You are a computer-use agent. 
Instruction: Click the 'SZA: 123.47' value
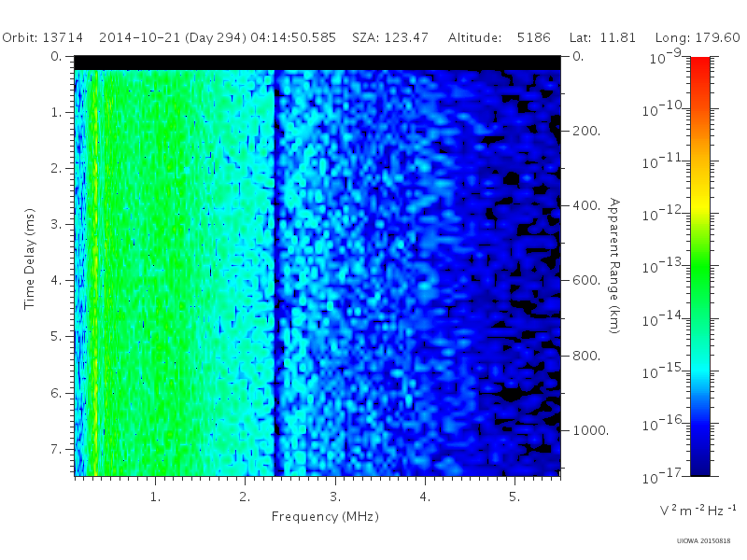pyautogui.click(x=390, y=37)
